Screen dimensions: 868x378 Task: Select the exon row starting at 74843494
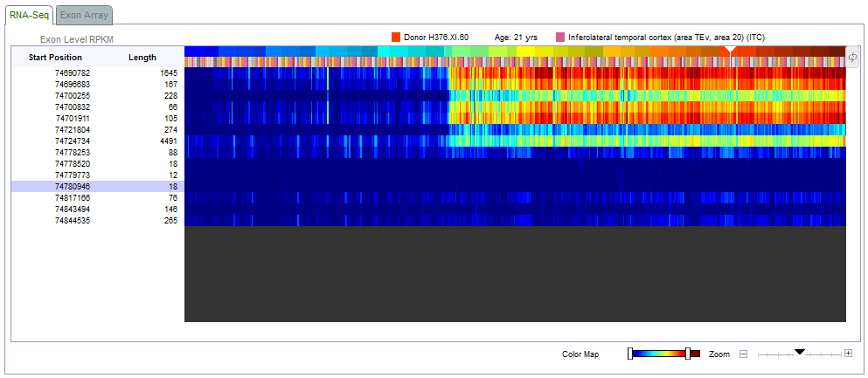click(x=97, y=209)
